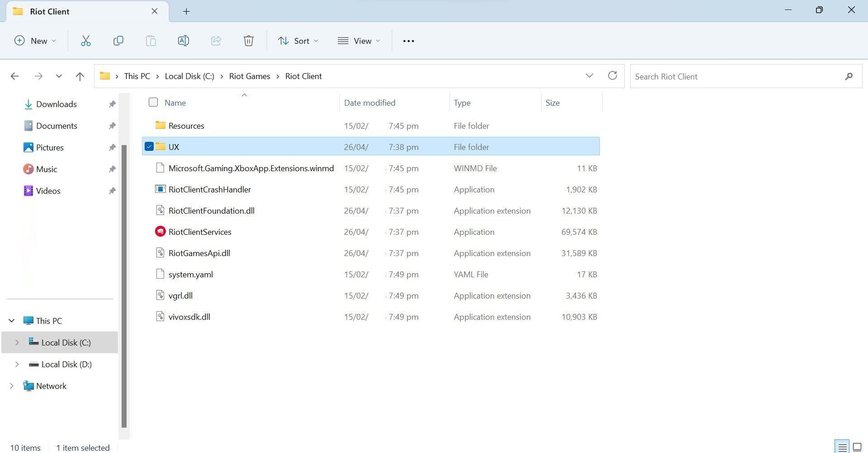Navigate to This PC breadcrumb
868x453 pixels.
137,76
